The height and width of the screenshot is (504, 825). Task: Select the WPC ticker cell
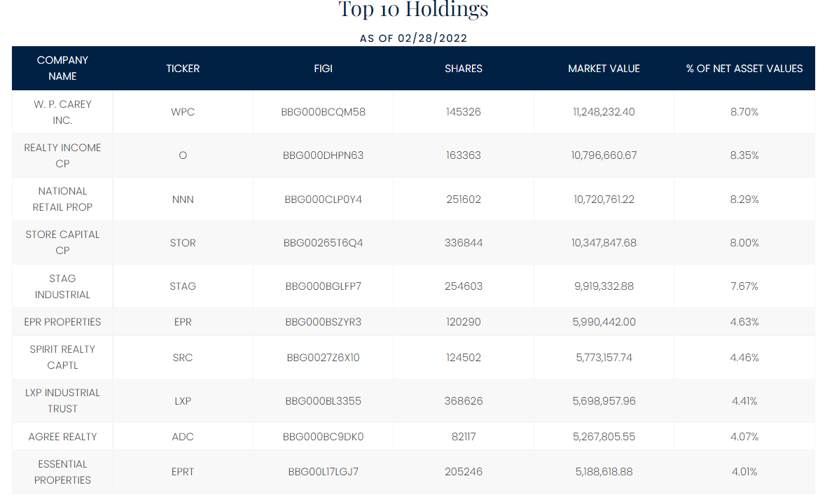pos(183,112)
